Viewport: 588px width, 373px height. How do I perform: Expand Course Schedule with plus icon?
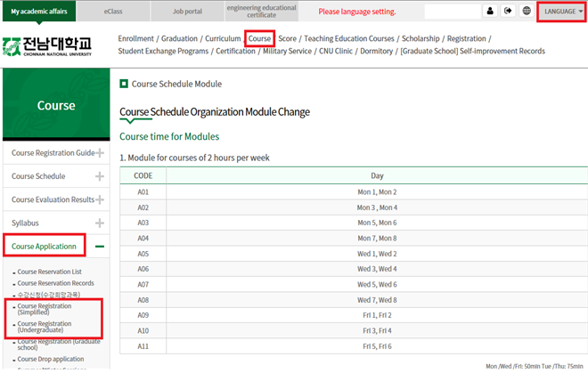[x=100, y=176]
